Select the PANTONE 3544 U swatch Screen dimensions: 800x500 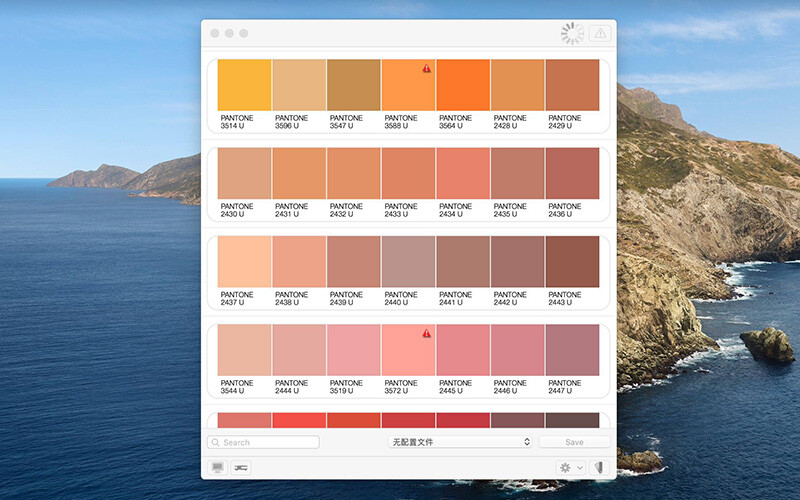pos(244,350)
